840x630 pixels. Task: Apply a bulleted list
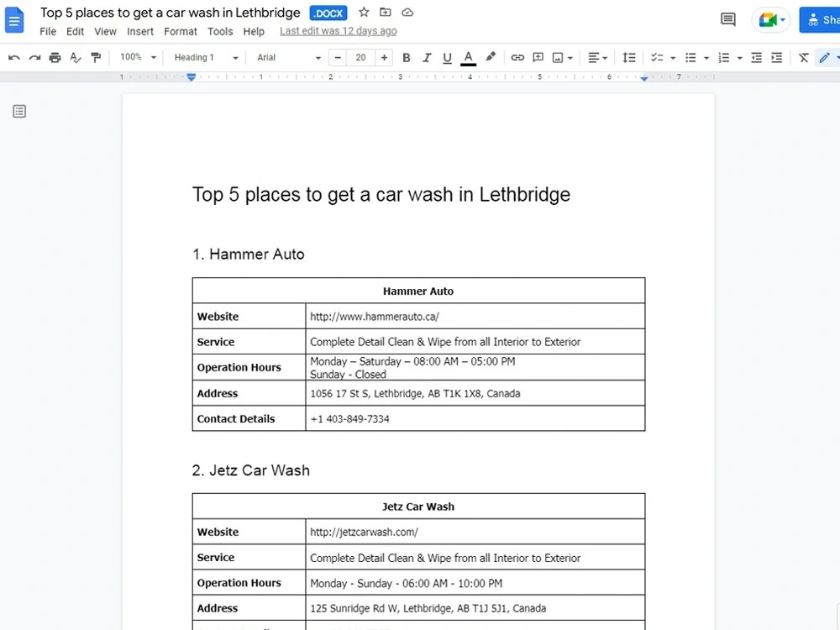690,57
